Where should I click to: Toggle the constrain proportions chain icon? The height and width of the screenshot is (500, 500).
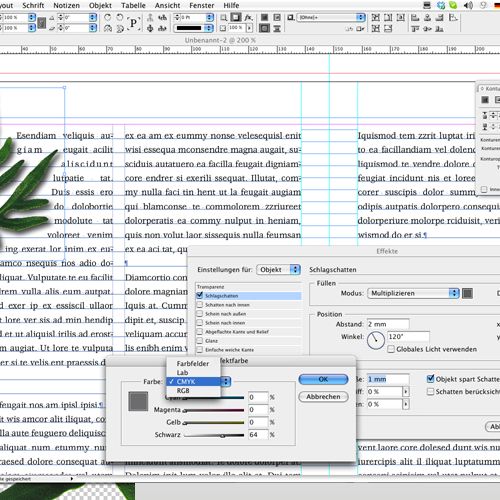click(x=42, y=23)
